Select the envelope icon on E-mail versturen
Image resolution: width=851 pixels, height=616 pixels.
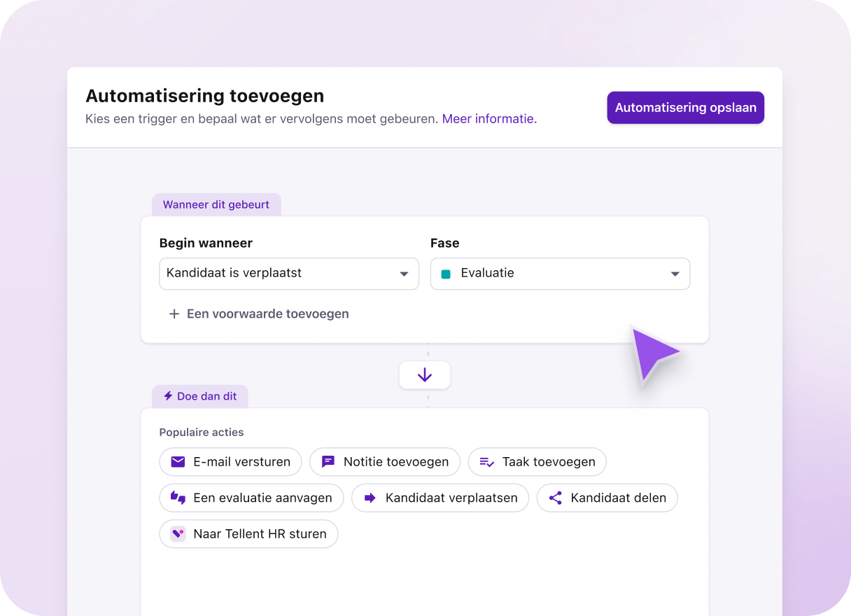pyautogui.click(x=177, y=462)
